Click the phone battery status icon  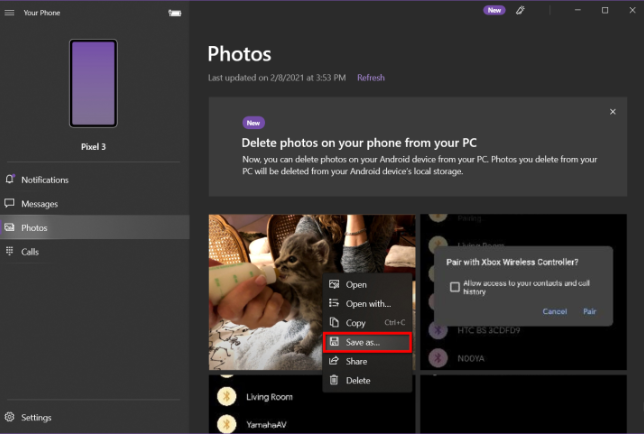pos(175,13)
